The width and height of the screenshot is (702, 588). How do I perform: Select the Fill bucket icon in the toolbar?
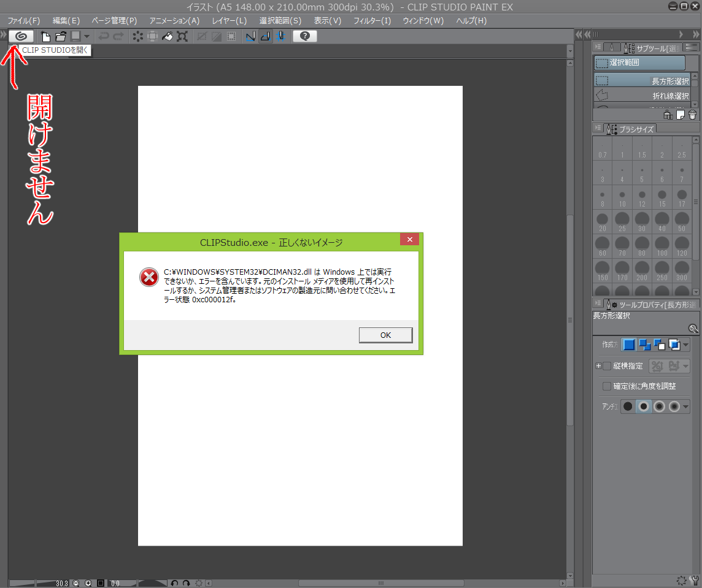[x=167, y=36]
